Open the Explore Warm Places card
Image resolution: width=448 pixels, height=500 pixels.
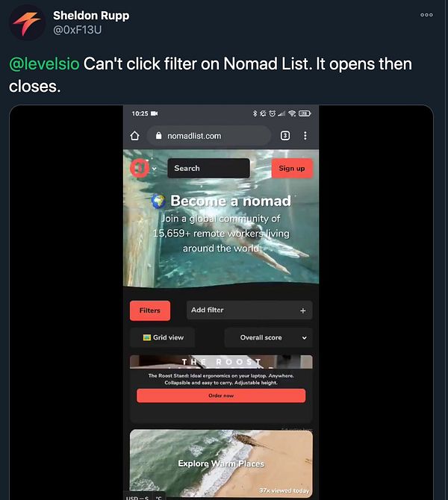[221, 463]
